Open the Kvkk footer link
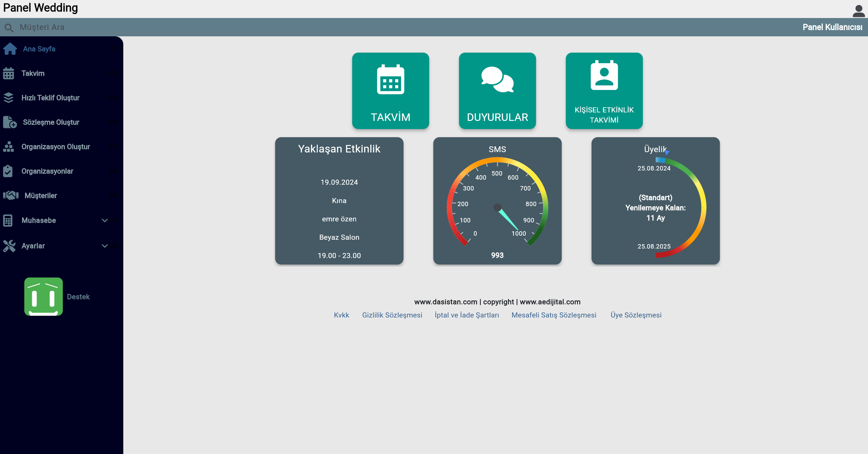 coord(341,315)
